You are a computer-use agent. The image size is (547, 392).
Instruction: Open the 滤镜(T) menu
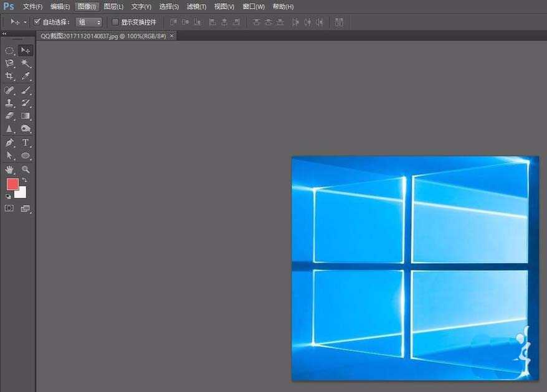click(x=196, y=6)
